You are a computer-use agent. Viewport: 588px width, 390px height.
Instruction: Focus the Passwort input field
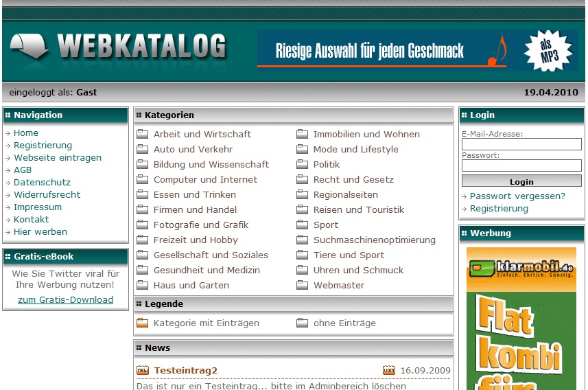521,165
